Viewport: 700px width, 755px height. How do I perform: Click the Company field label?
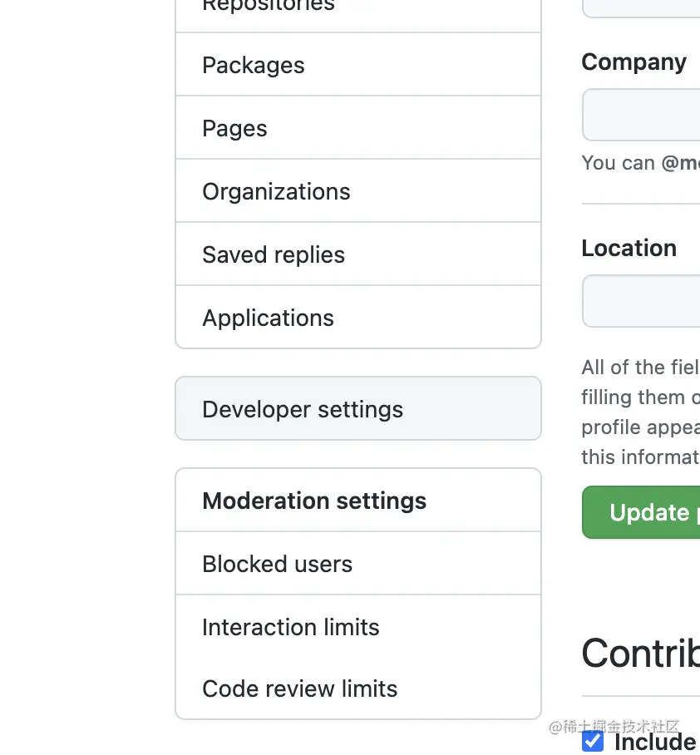[633, 62]
